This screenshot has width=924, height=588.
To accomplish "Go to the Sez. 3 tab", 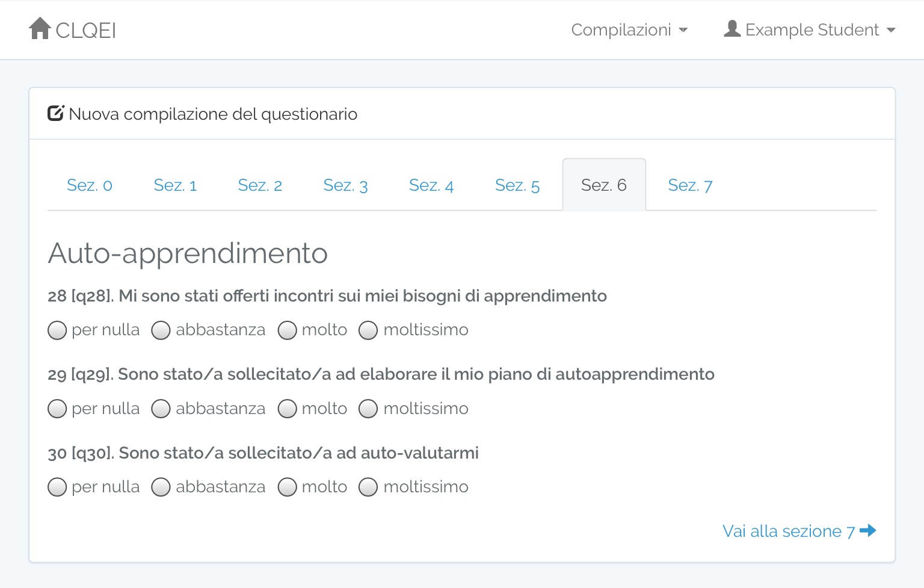I will pyautogui.click(x=345, y=185).
